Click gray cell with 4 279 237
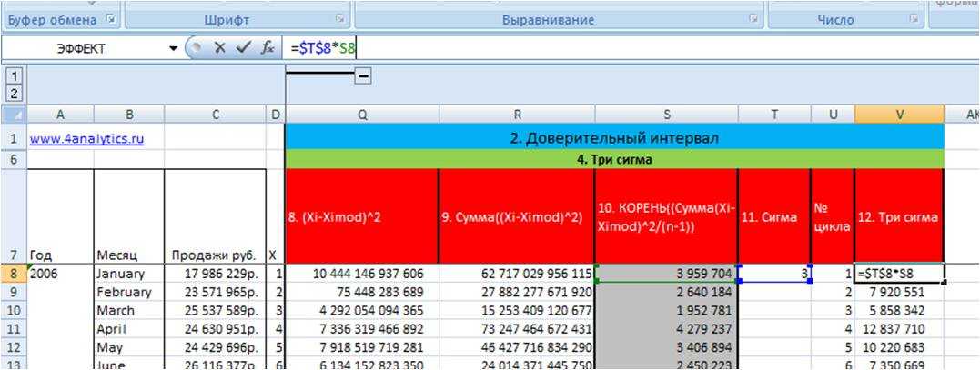980x370 pixels. point(666,328)
